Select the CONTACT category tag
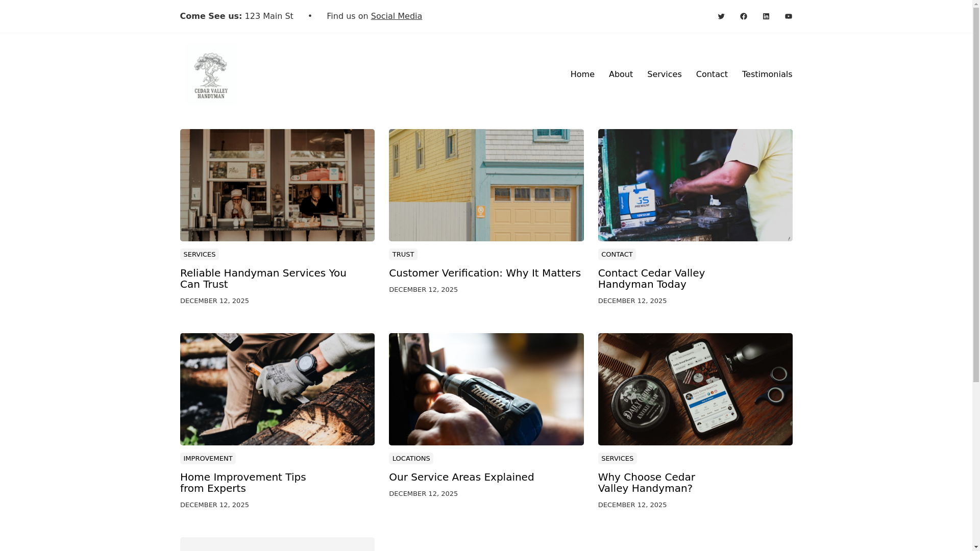The width and height of the screenshot is (980, 551). [617, 254]
